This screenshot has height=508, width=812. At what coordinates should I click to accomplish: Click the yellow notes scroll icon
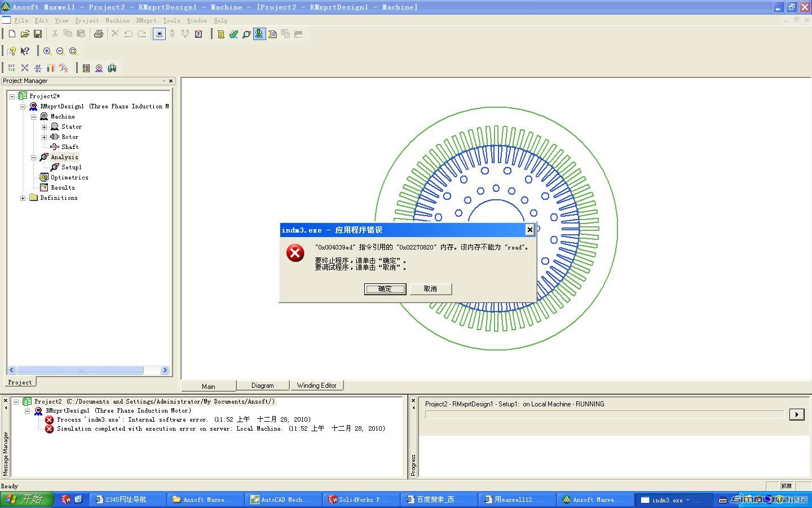(221, 34)
